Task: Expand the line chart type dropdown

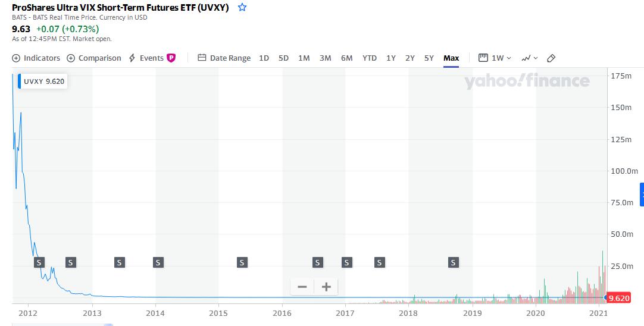Action: 529,58
